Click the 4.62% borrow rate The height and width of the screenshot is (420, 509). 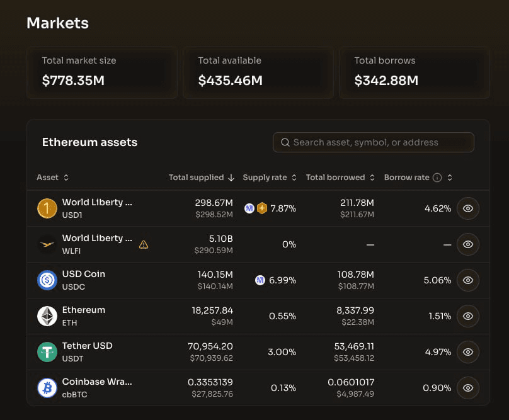(438, 208)
